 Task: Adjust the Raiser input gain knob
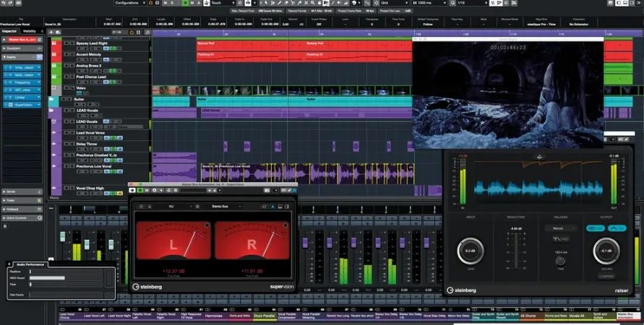pos(471,251)
